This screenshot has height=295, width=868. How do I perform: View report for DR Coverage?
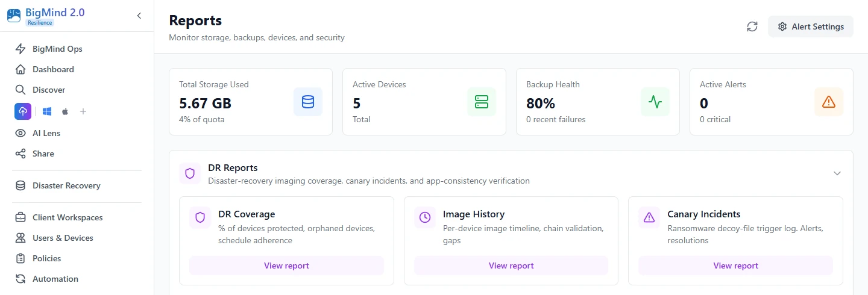point(286,265)
